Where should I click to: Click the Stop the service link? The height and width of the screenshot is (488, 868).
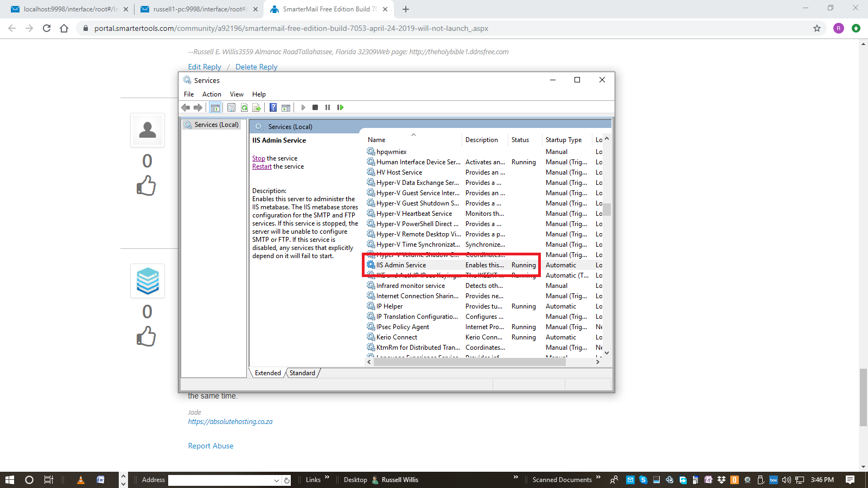pos(258,158)
